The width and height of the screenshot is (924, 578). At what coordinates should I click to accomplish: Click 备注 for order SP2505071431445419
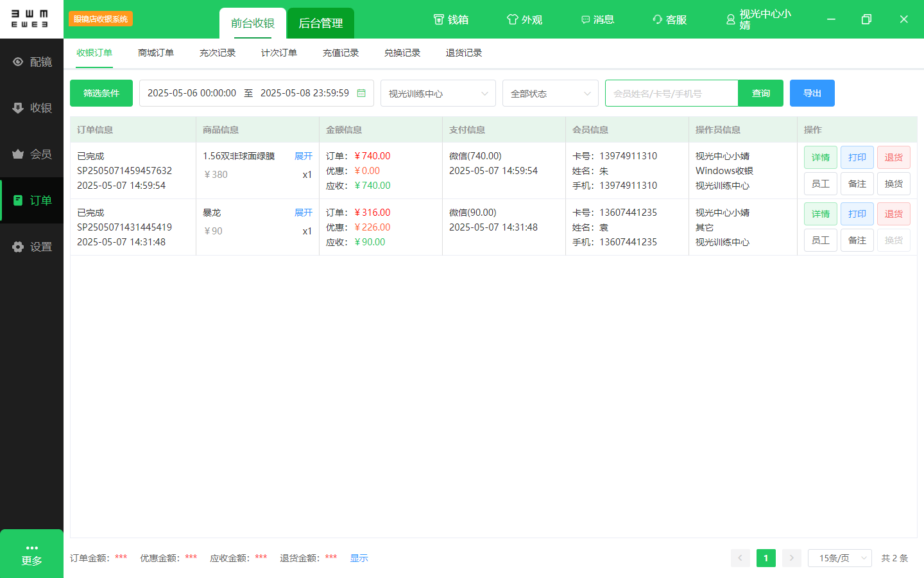[x=857, y=240]
